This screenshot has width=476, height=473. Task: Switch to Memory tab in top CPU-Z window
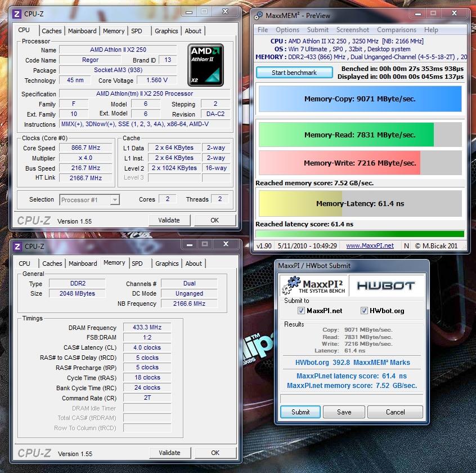click(x=114, y=31)
